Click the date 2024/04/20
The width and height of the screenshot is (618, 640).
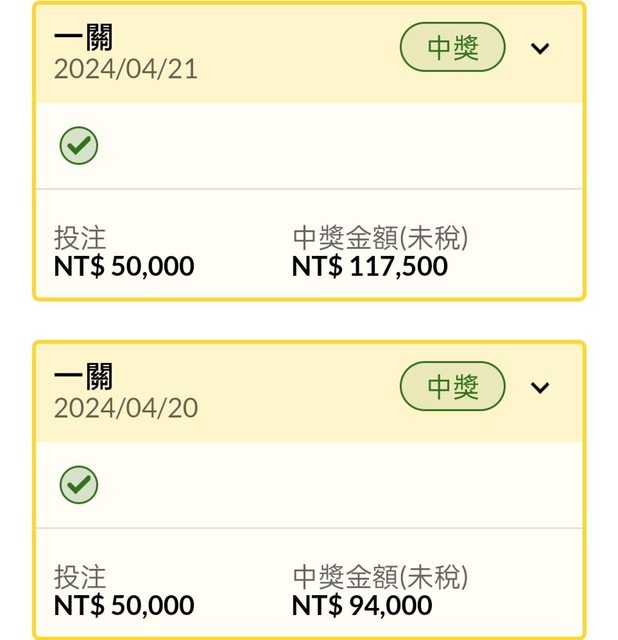coord(126,408)
